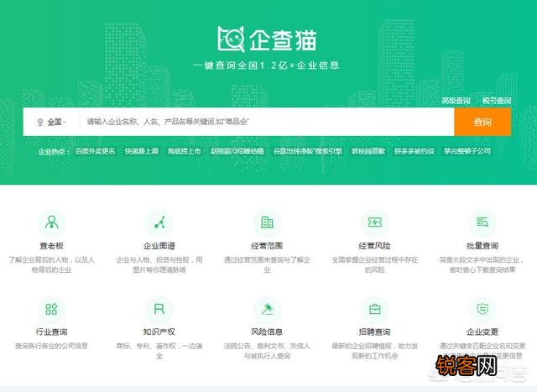Open the 风险信息 gavel icon
Image resolution: width=537 pixels, height=392 pixels.
[267, 309]
